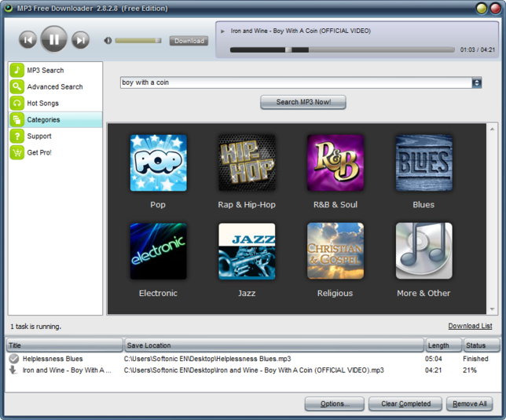The height and width of the screenshot is (420, 506).
Task: Open the Christian & Gospel category thumbnail
Action: pos(335,251)
